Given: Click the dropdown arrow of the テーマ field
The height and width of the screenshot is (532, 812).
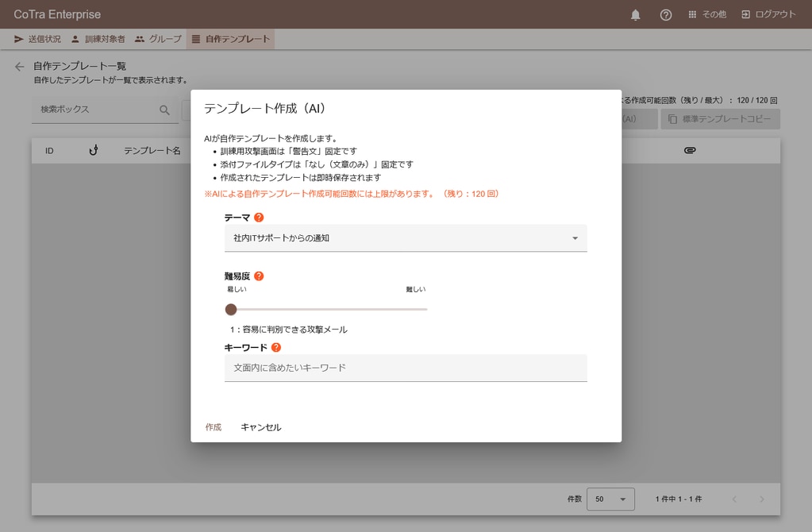Looking at the screenshot, I should 575,238.
